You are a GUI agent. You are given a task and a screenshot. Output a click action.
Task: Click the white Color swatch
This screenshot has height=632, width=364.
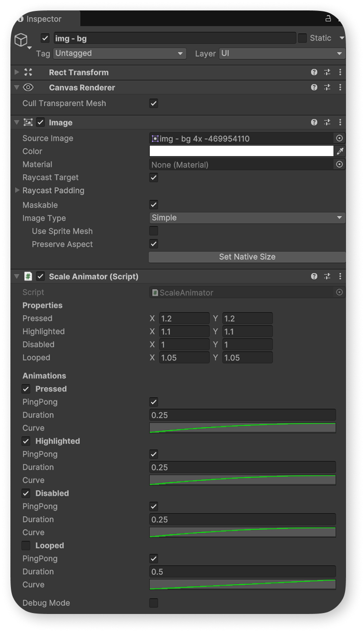[x=242, y=151]
